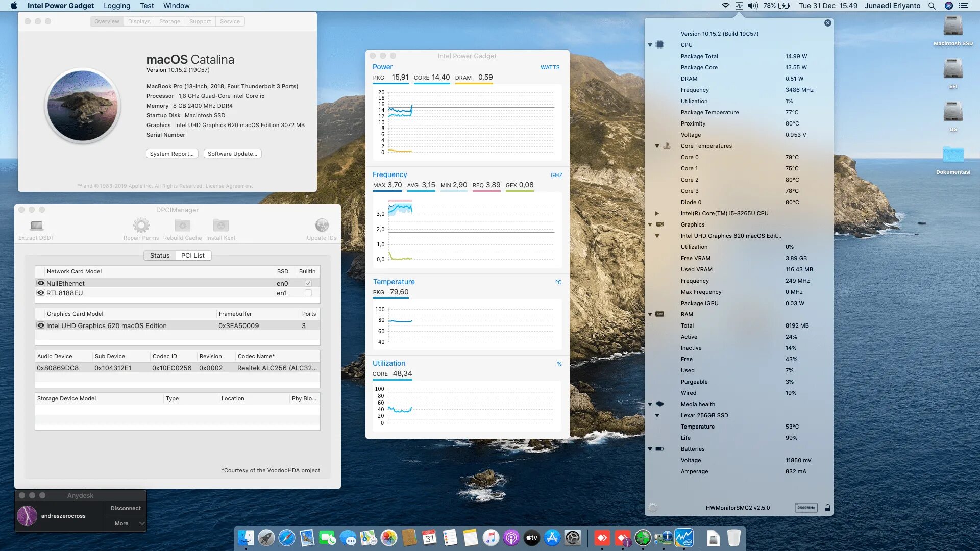This screenshot has width=980, height=551.
Task: Enable the Builtin checkbox for RTL8188EU
Action: [x=308, y=293]
